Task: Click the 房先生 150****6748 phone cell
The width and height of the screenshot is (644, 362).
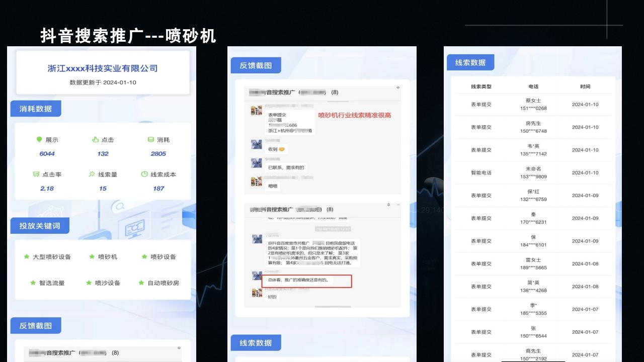Action: (x=533, y=127)
